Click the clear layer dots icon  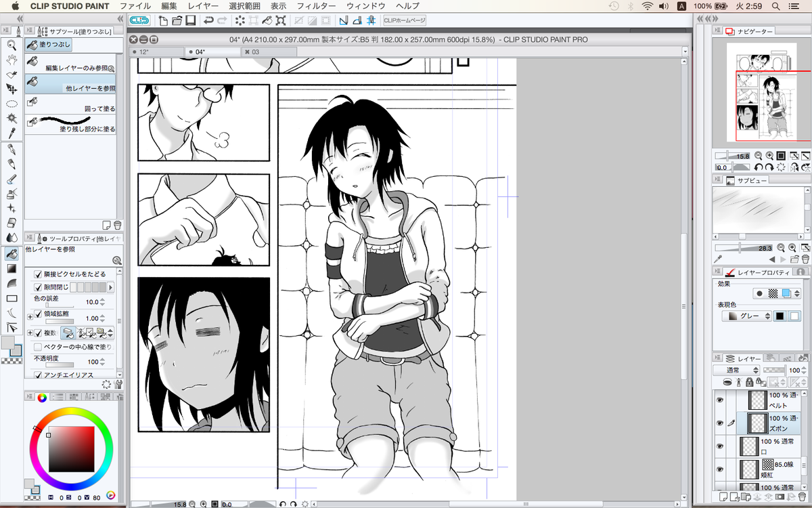click(240, 20)
